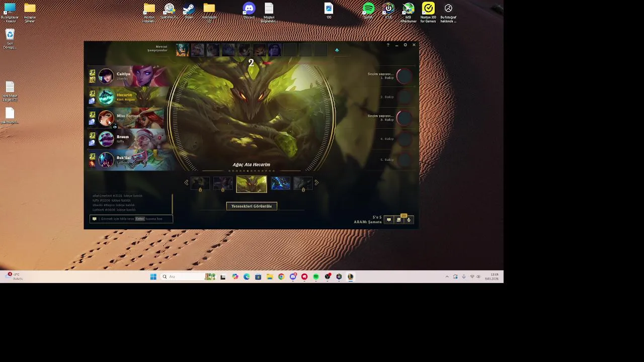Click the Ağaç Ata Hecarim skin name
The image size is (644, 362).
251,164
